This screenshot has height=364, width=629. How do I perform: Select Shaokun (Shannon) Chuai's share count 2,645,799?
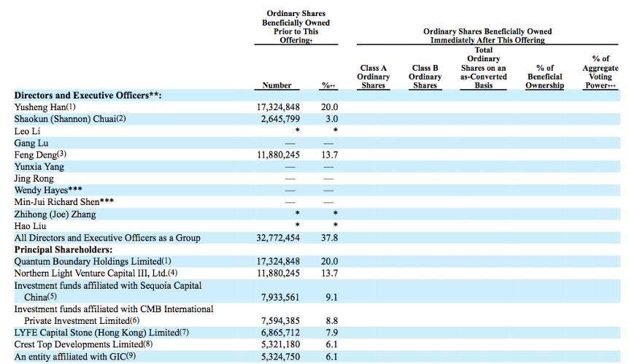(277, 119)
